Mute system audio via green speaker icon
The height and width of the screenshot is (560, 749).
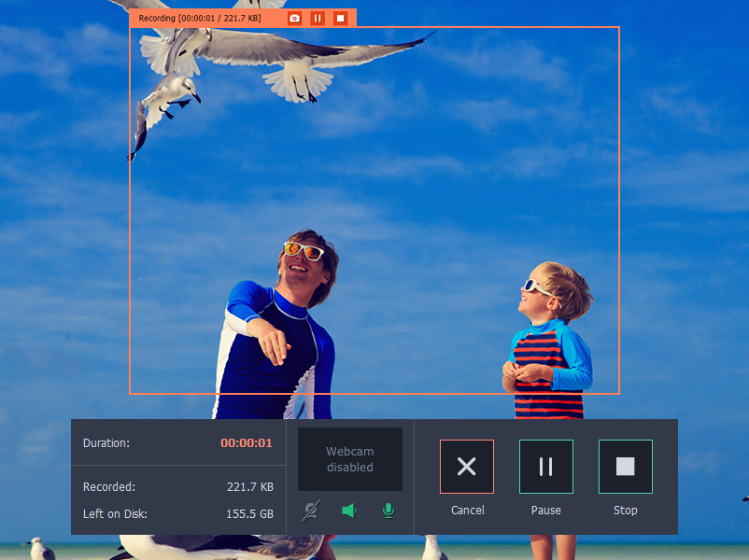click(x=349, y=511)
